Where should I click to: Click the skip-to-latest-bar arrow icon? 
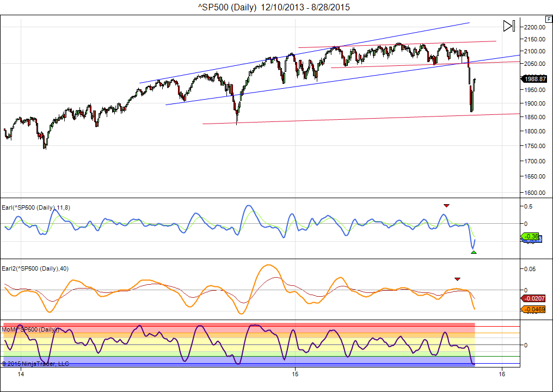point(509,26)
